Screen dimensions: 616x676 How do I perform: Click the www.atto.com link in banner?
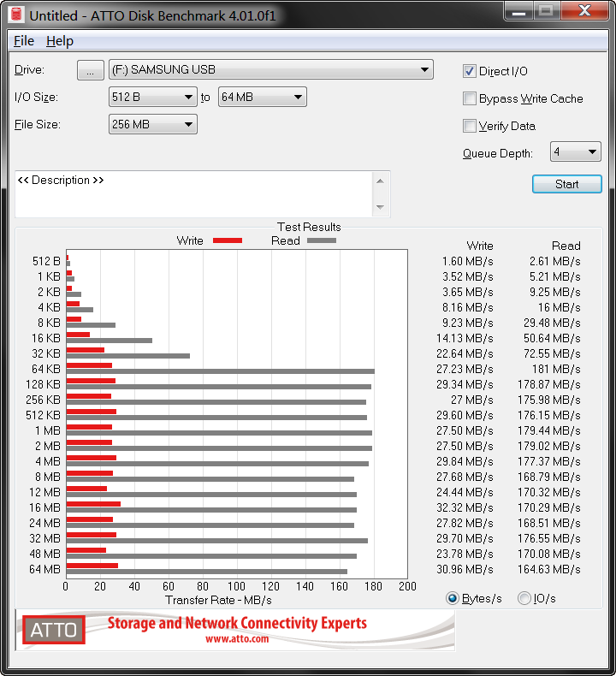(237, 639)
